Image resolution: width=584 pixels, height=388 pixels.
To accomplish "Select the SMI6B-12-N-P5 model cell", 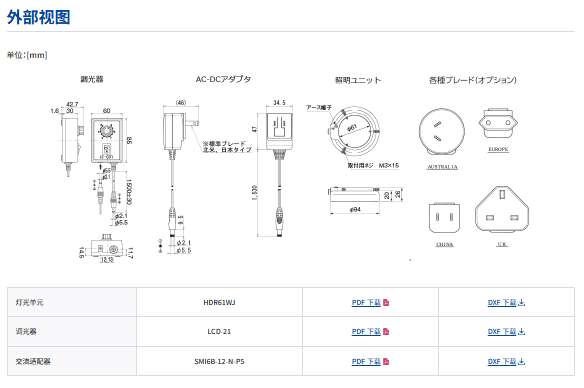I will click(219, 361).
